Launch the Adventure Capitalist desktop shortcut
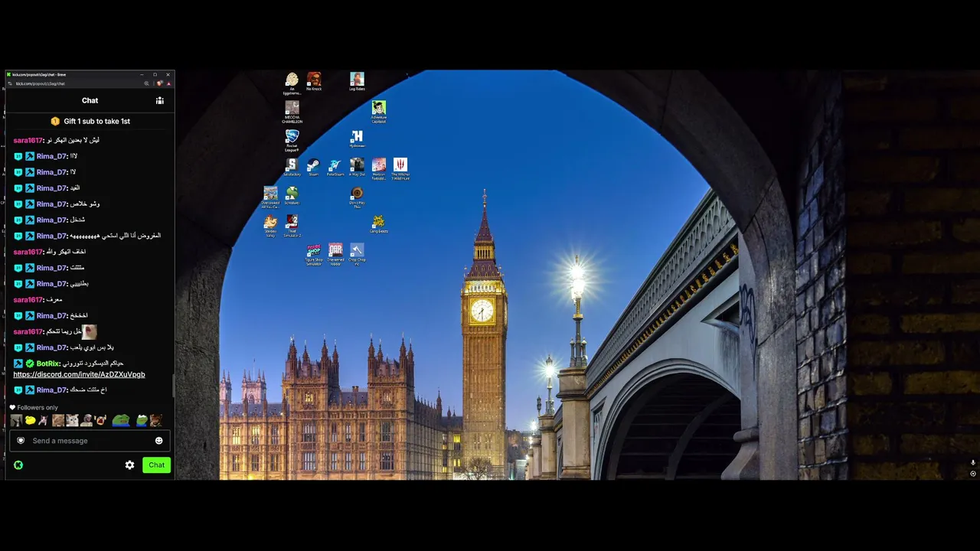Screen dimensions: 980x551 (x=378, y=112)
